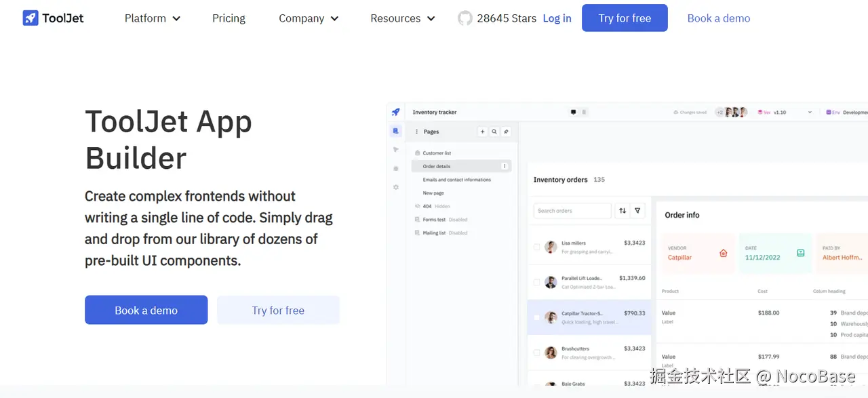The width and height of the screenshot is (868, 398).
Task: Toggle the hidden-eye icon next to 404 page
Action: (417, 206)
